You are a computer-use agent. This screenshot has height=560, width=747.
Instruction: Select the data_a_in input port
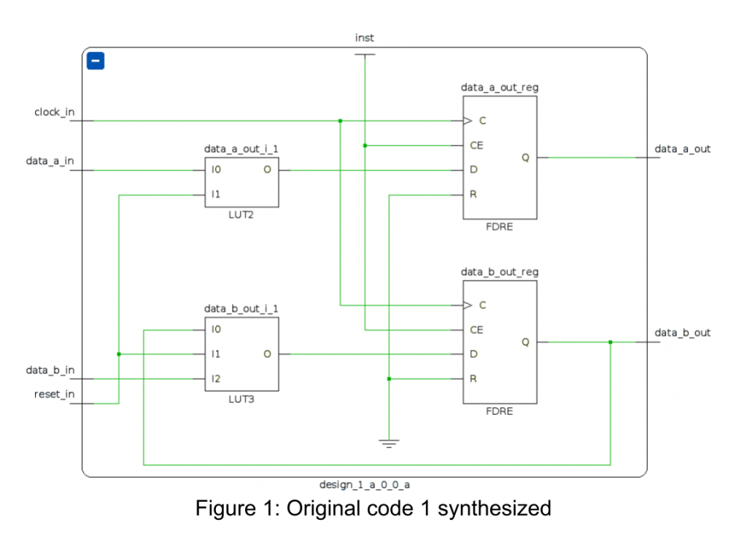(x=50, y=161)
